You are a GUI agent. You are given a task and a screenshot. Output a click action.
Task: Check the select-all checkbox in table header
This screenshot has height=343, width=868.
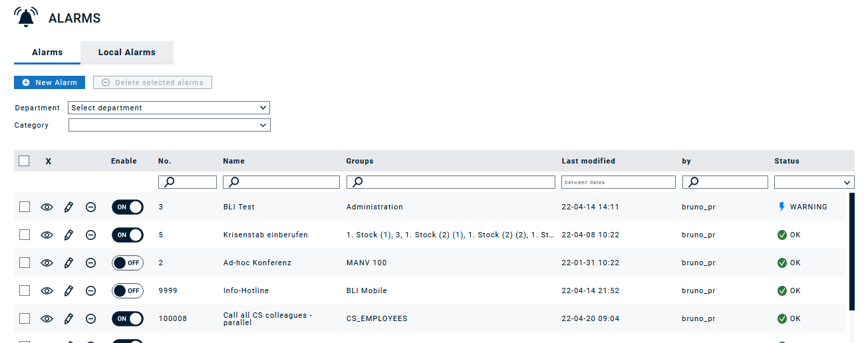pyautogui.click(x=25, y=161)
